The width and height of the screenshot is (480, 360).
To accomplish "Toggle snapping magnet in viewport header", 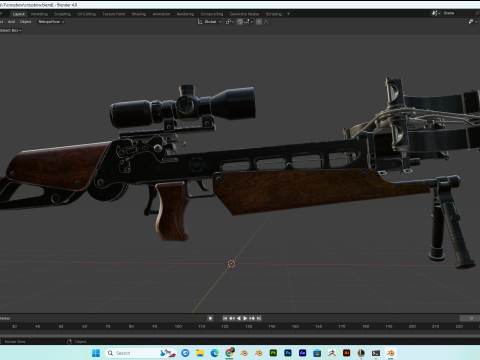I will tap(240, 22).
